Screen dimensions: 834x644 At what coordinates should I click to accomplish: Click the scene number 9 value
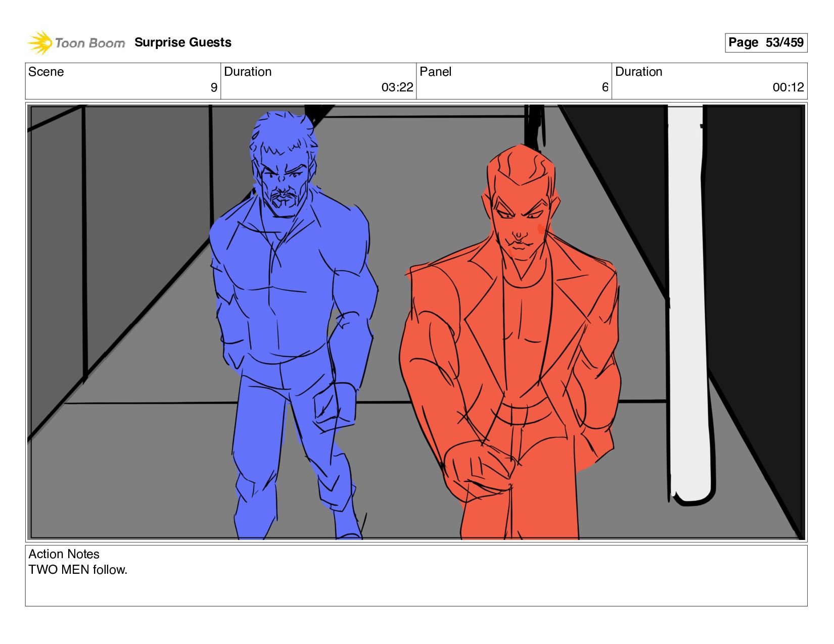(x=214, y=87)
